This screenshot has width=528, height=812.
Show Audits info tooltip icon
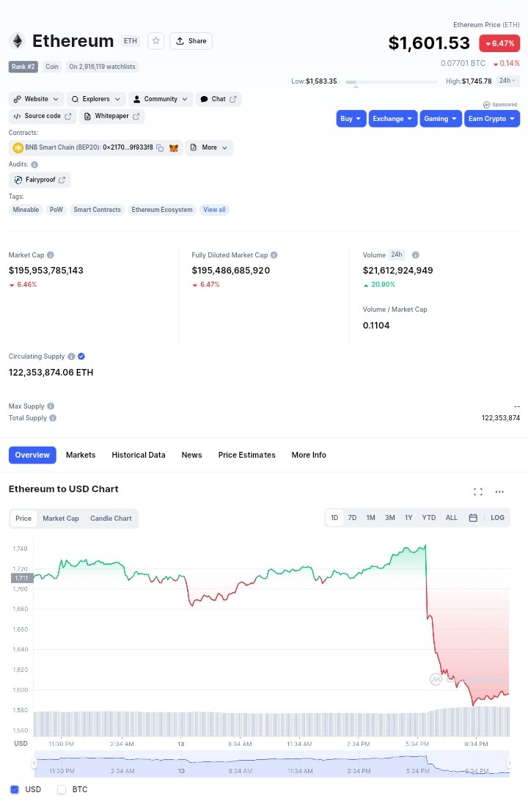34,165
